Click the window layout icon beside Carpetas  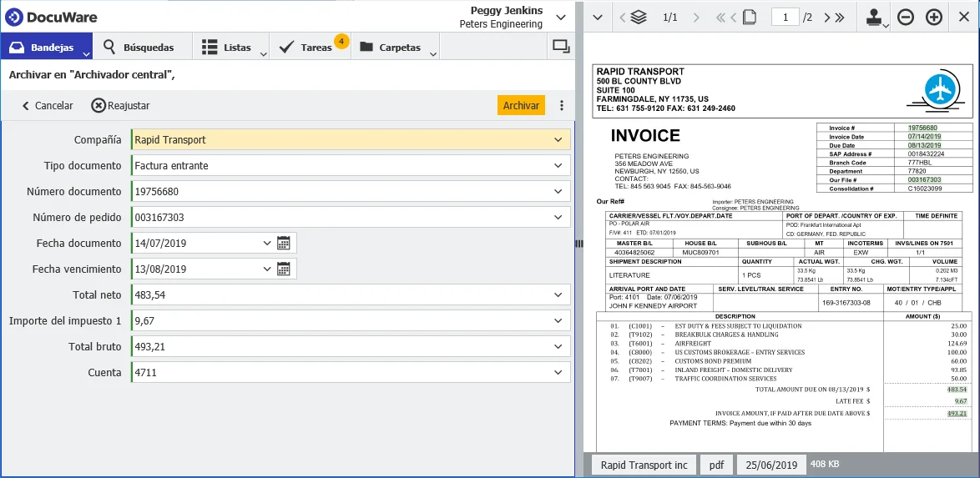click(x=561, y=47)
